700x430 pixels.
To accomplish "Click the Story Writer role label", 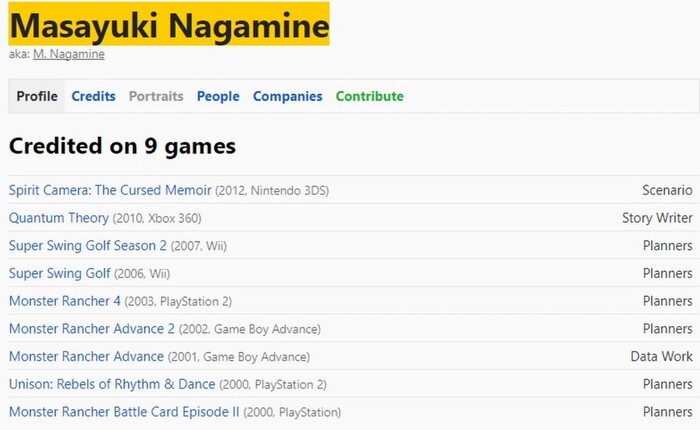I will point(657,218).
